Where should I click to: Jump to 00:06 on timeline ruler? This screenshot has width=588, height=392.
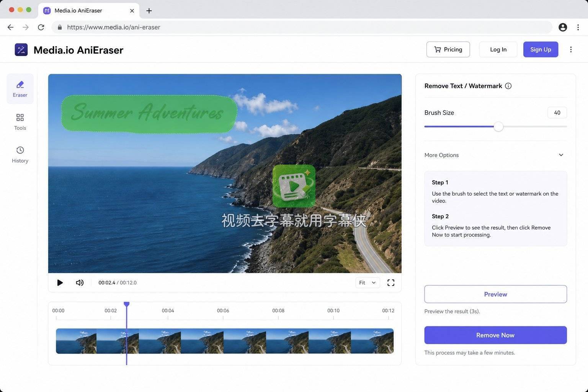click(x=223, y=310)
